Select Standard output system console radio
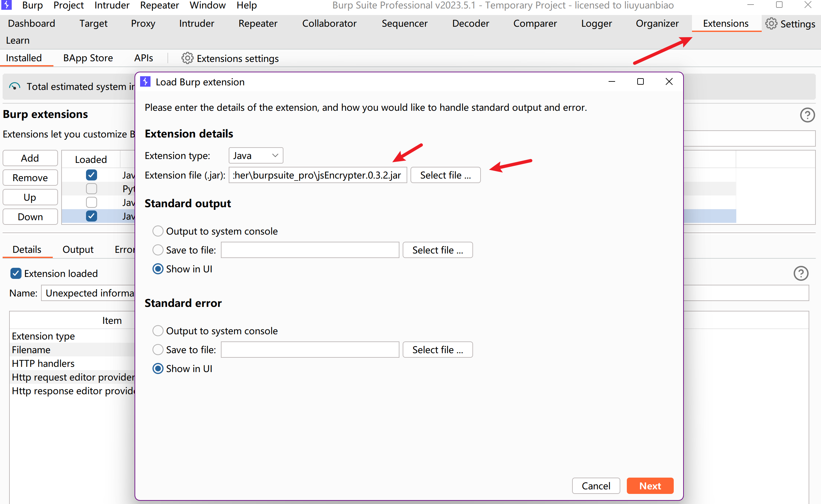This screenshot has height=504, width=821. (158, 231)
